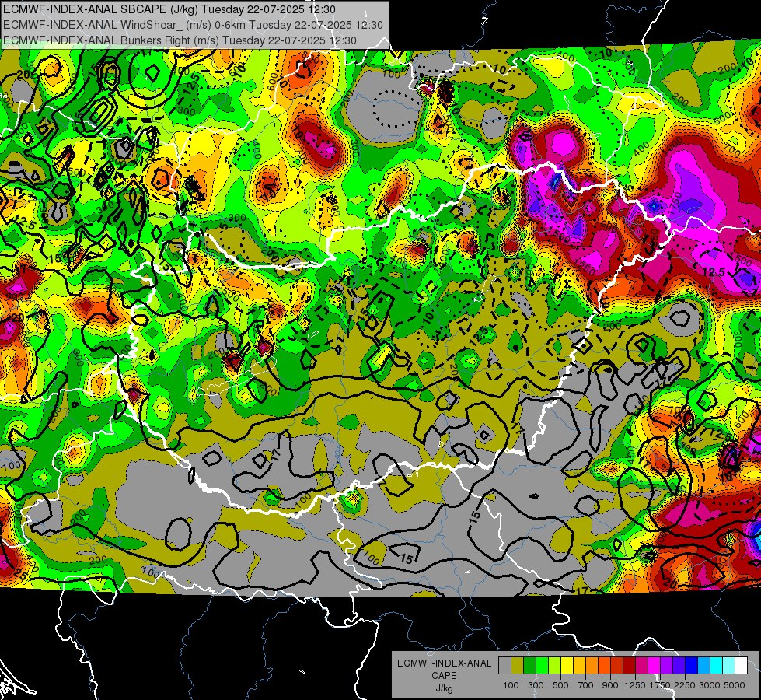Viewport: 761px width, 700px height.
Task: Select the bright magenta legend swatch
Action: (655, 666)
